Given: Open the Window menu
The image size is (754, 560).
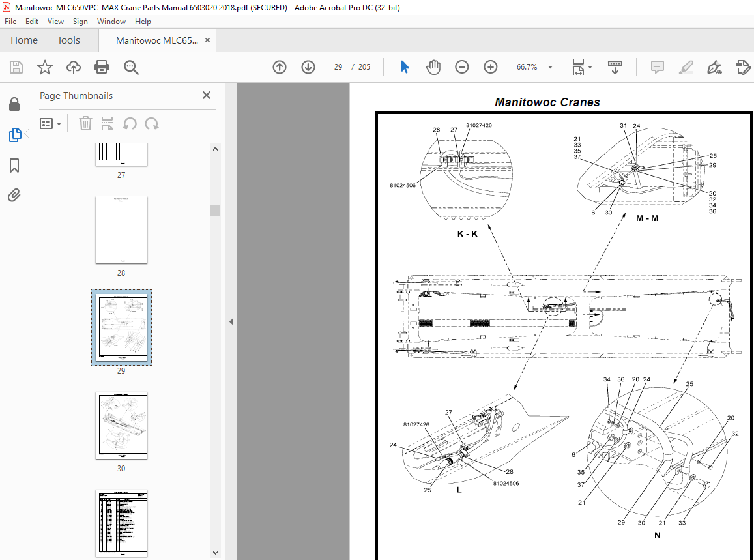Looking at the screenshot, I should 111,21.
